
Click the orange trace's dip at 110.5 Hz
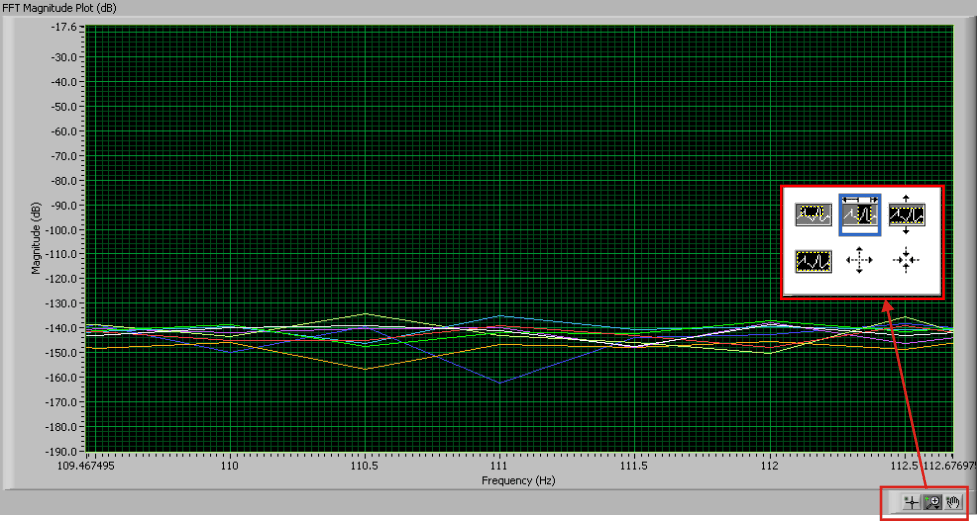[x=365, y=369]
